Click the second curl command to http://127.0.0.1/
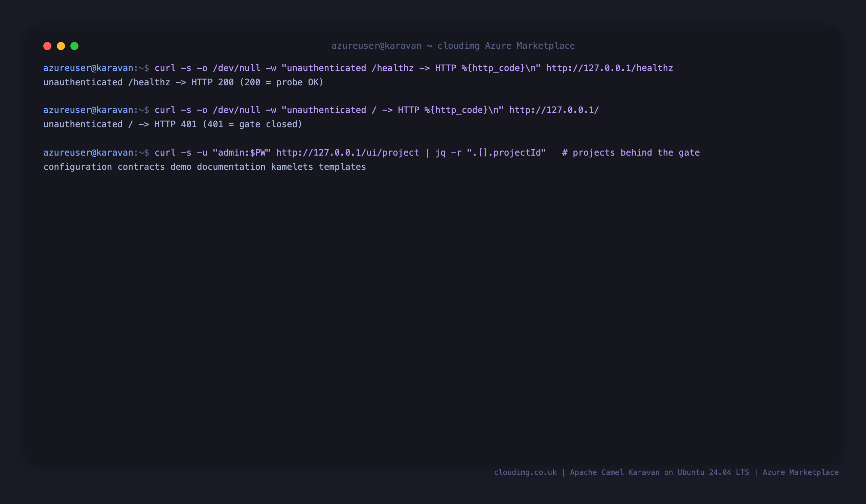 pyautogui.click(x=377, y=110)
